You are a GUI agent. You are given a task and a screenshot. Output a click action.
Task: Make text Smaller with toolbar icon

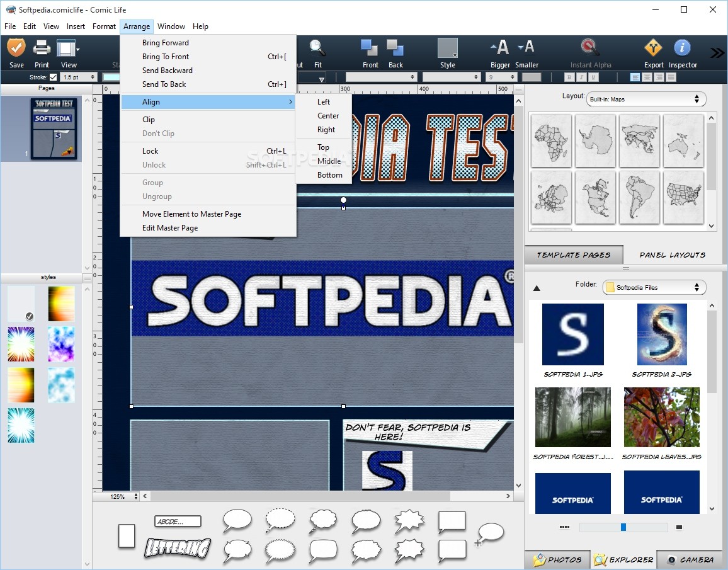(526, 47)
